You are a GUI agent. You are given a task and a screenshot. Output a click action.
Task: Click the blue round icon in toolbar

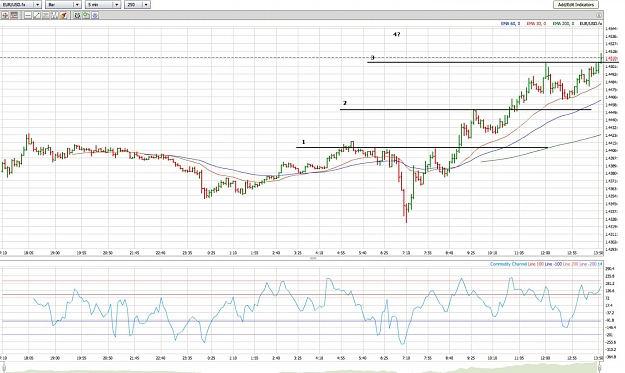(x=95, y=16)
